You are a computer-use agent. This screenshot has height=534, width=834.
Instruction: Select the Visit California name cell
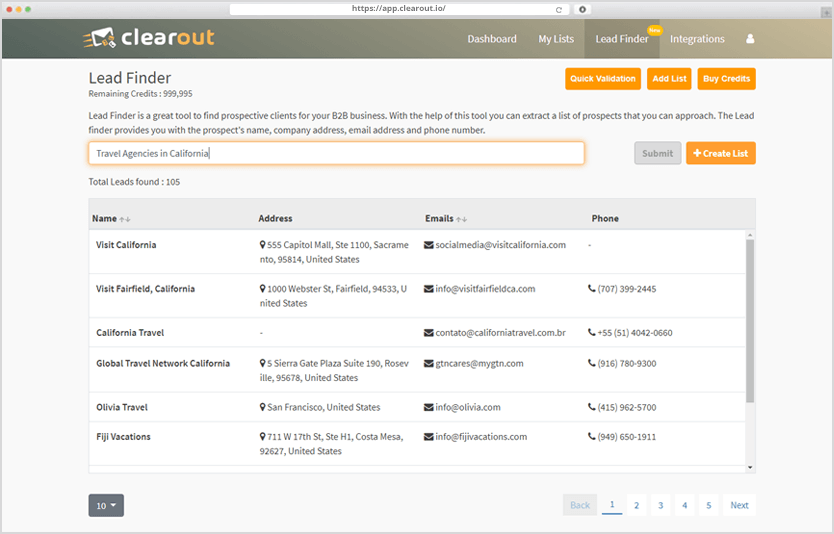(x=126, y=245)
